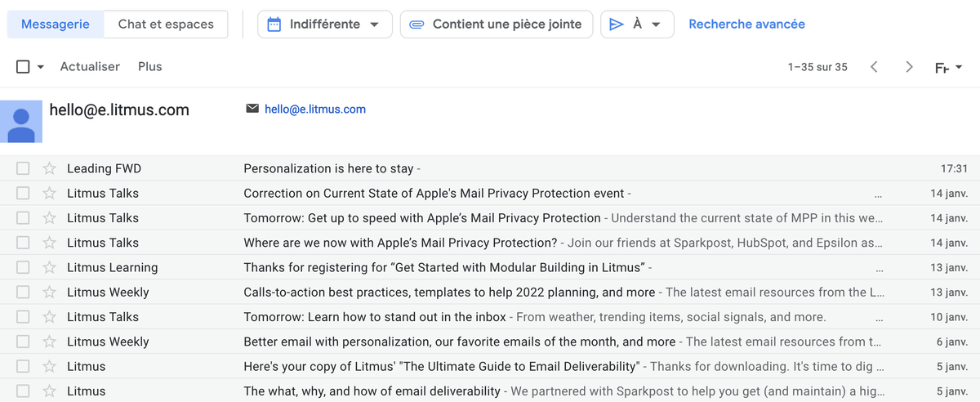Open the Fr input language dropdown
This screenshot has height=402, width=980.
tap(948, 67)
